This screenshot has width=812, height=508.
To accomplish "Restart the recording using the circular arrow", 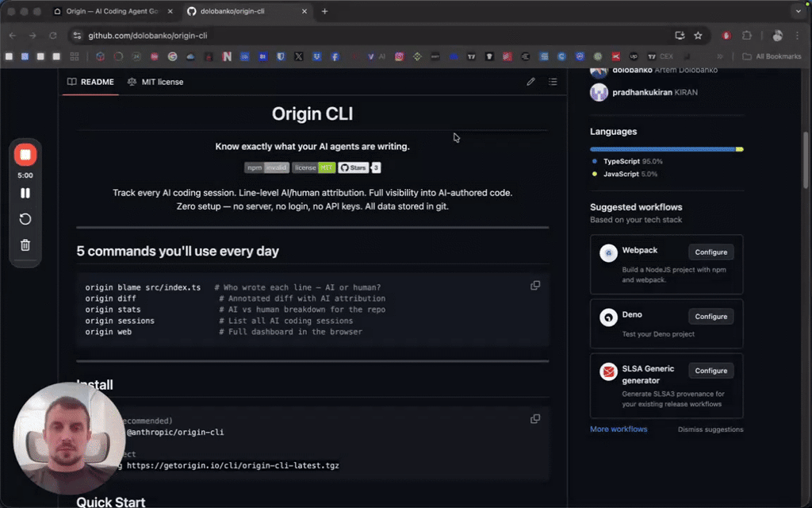I will 25,219.
